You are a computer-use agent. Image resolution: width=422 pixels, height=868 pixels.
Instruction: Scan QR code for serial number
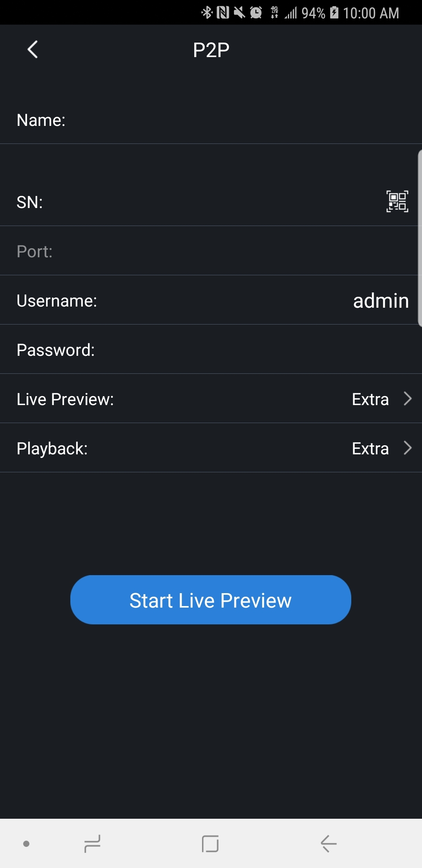click(397, 201)
